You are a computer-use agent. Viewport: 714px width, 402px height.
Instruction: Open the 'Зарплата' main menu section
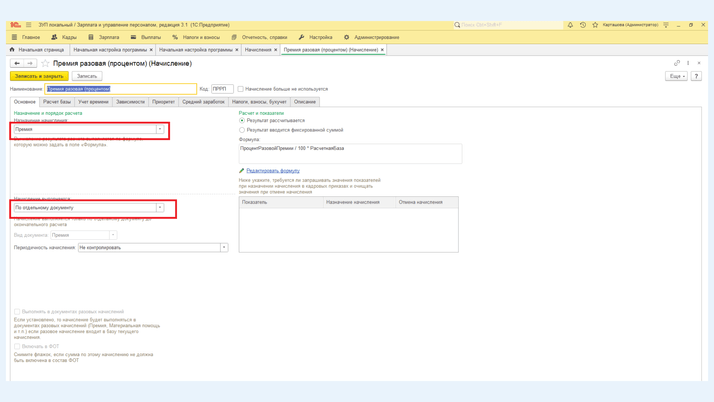point(104,37)
